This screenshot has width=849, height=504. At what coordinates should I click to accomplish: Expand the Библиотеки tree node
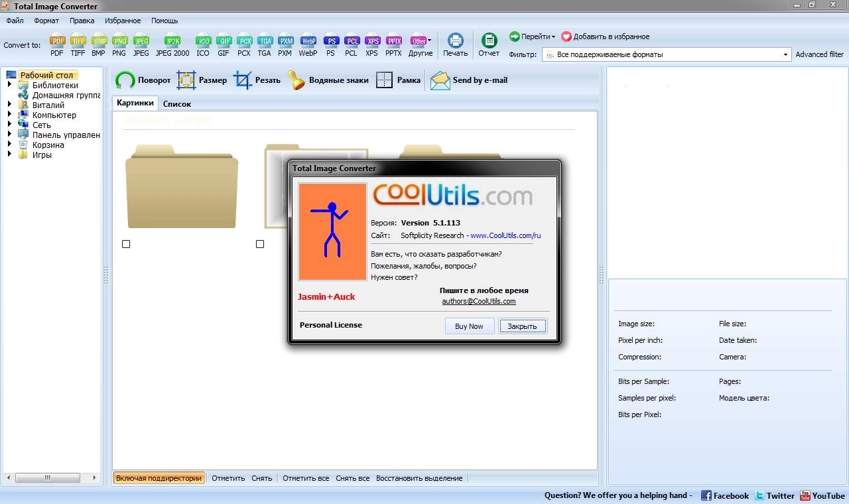[10, 85]
